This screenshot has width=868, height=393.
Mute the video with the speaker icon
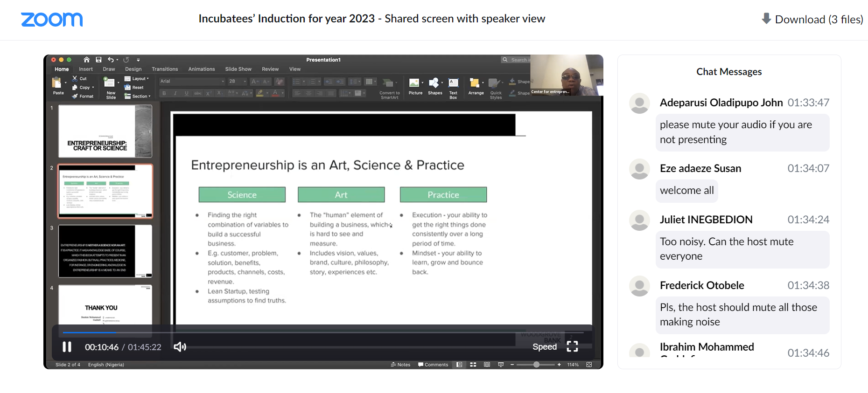[180, 347]
